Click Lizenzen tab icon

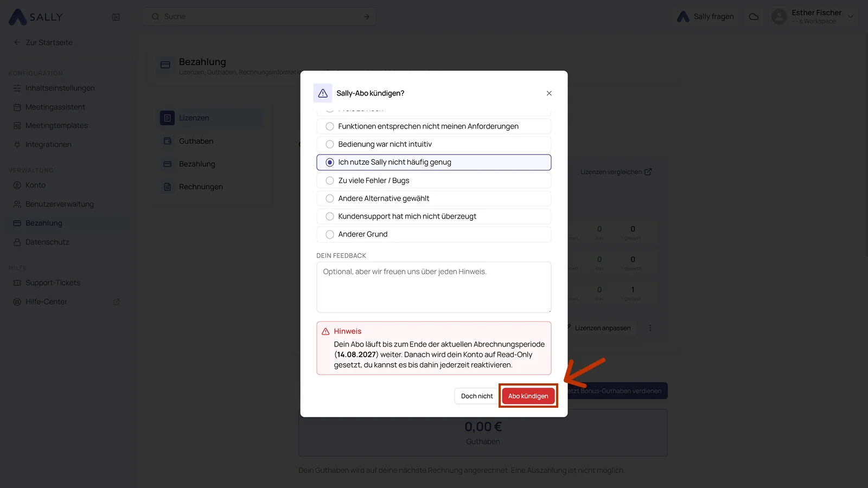pos(168,118)
